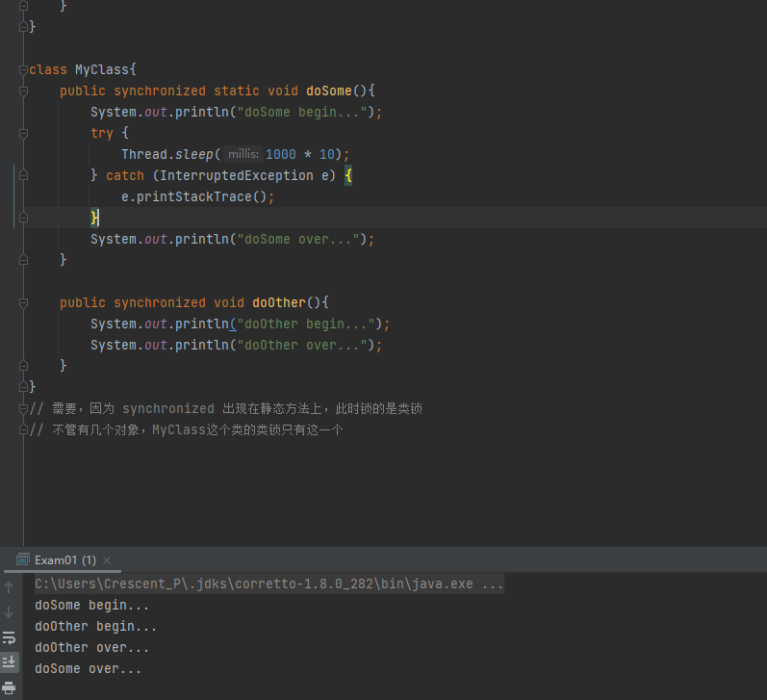Image resolution: width=767 pixels, height=700 pixels.
Task: Click the millis: parameter hint
Action: (x=243, y=154)
